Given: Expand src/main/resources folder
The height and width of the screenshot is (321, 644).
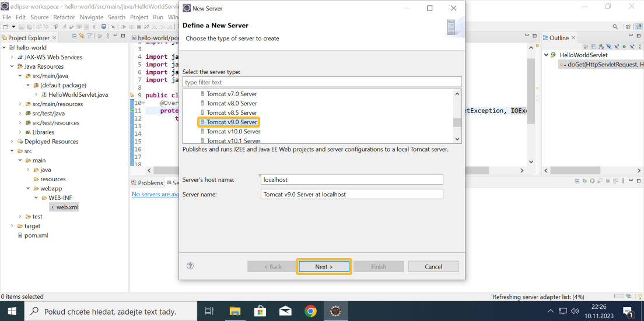Looking at the screenshot, I should pyautogui.click(x=20, y=104).
